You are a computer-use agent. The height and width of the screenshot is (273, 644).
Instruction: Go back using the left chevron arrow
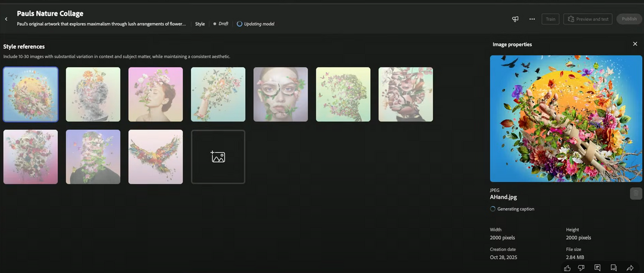(6, 19)
